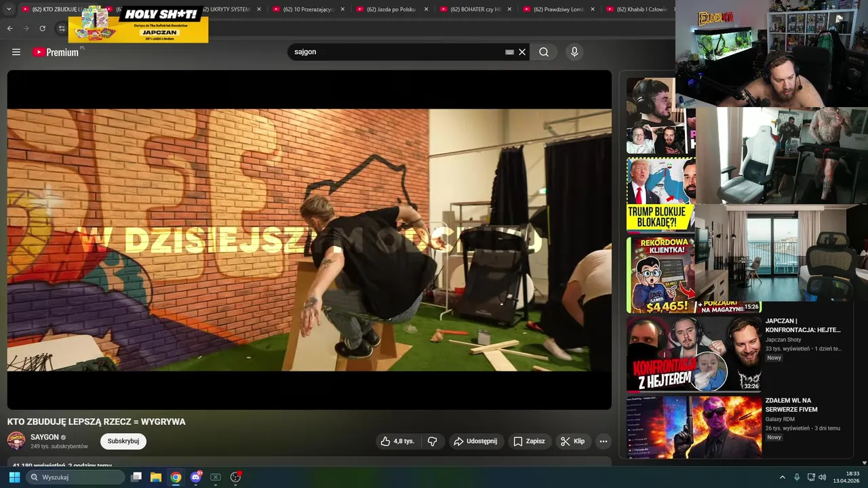Open the Galaxy RDM channel name
The height and width of the screenshot is (488, 868).
click(x=780, y=420)
